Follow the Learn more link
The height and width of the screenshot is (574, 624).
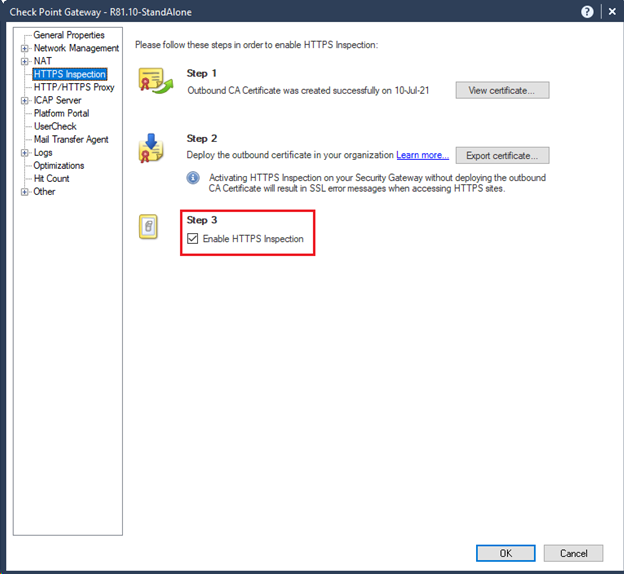[x=422, y=155]
